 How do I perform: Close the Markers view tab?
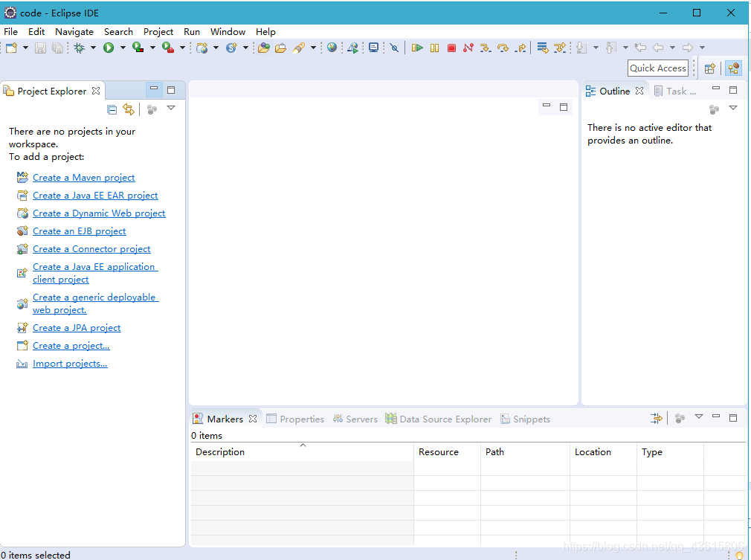(x=253, y=419)
